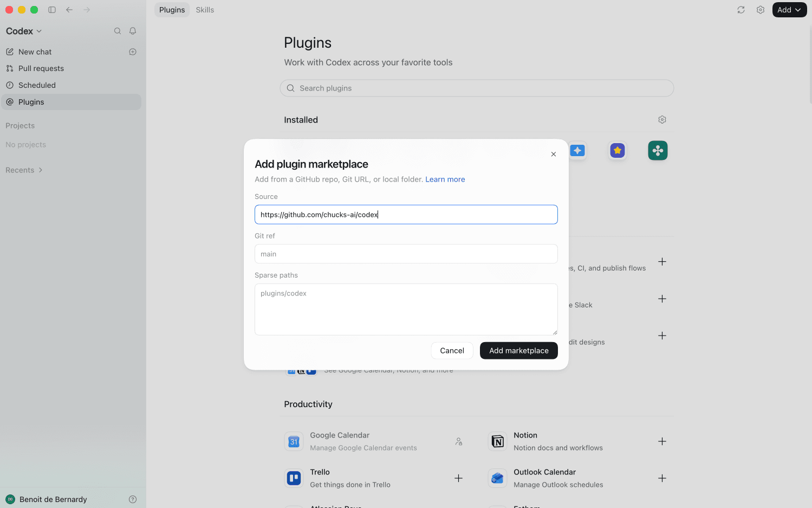Add the CI and publish flows plugin
Viewport: 812px width, 508px height.
tap(662, 262)
